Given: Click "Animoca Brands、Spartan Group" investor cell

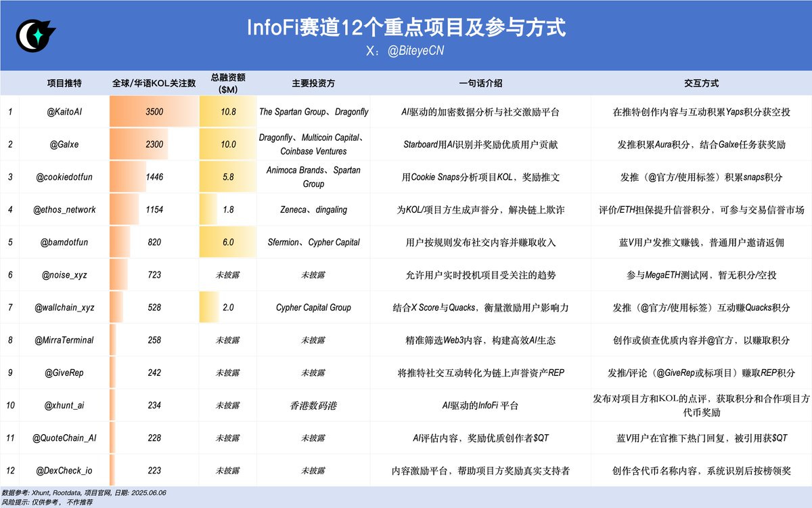Looking at the screenshot, I should [x=313, y=177].
